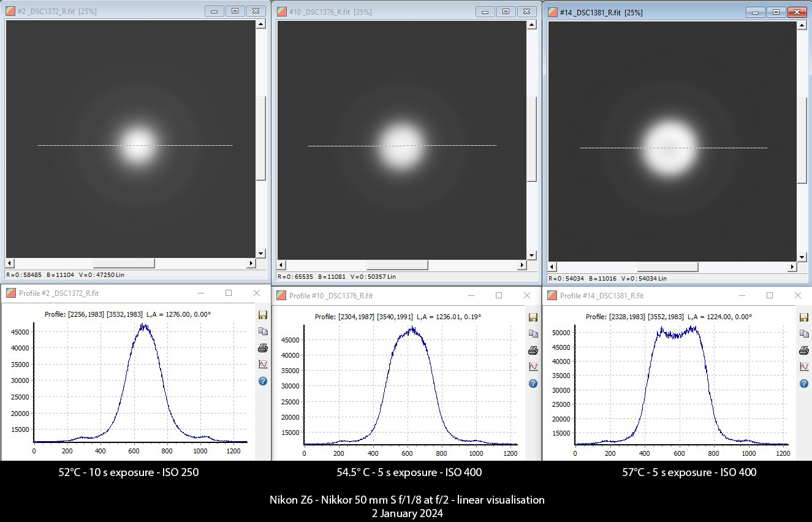Viewport: 812px width, 522px height.
Task: Copy the Profile #14 _DSC1381_R.fit graph
Action: point(804,334)
